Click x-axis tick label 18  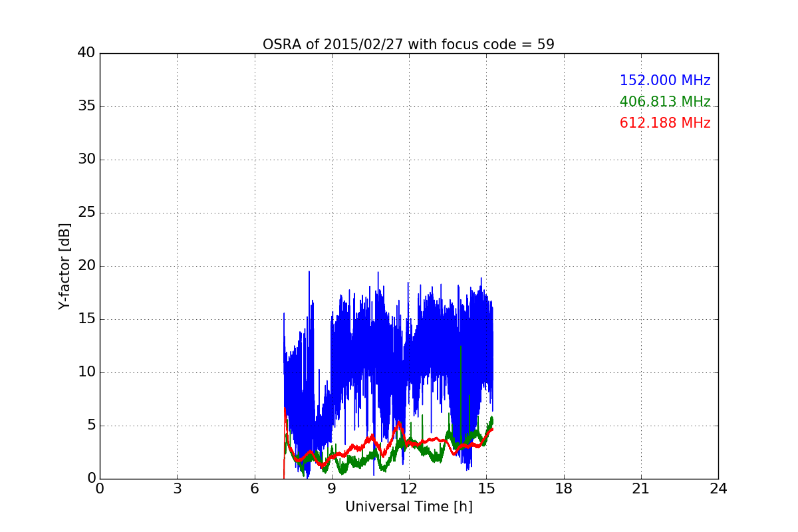click(564, 489)
